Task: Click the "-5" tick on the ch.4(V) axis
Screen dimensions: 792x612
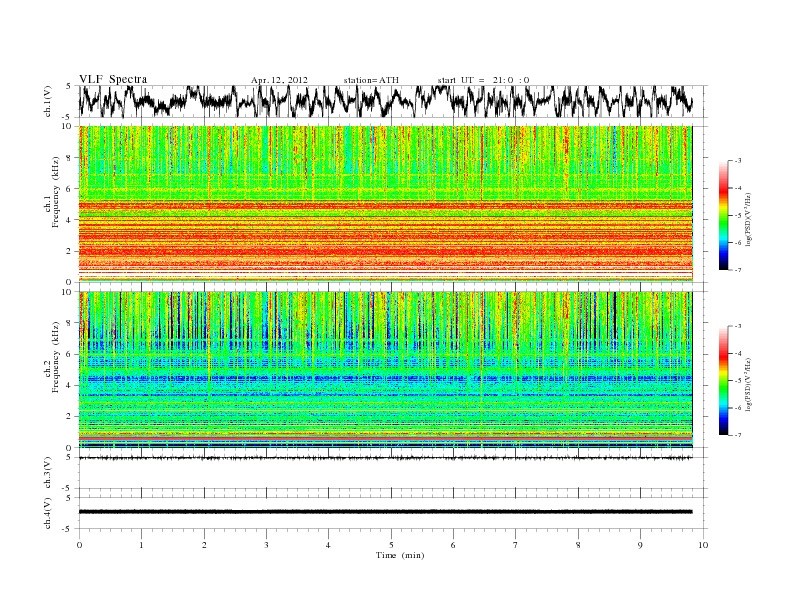Action: (x=68, y=529)
